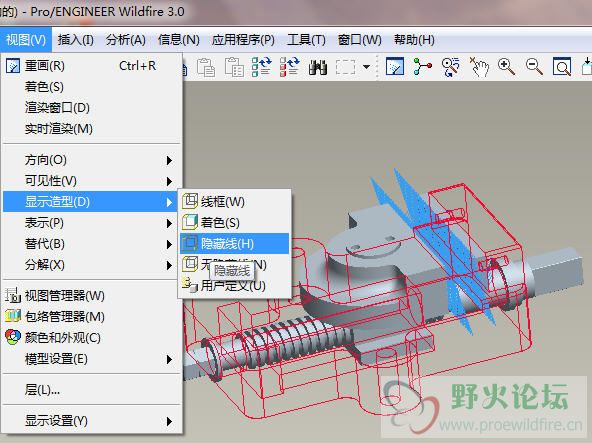Click the wireframe cube icon beside 线框(W)
592x443 pixels.
(190, 201)
